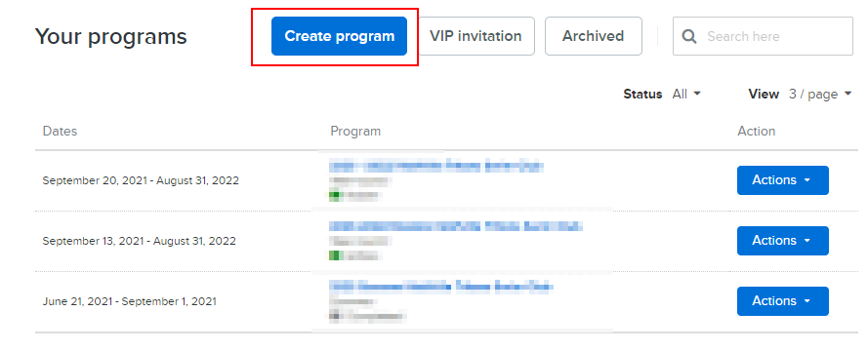Screen dimensions: 868x351
Task: Click the Create program button
Action: coord(339,36)
